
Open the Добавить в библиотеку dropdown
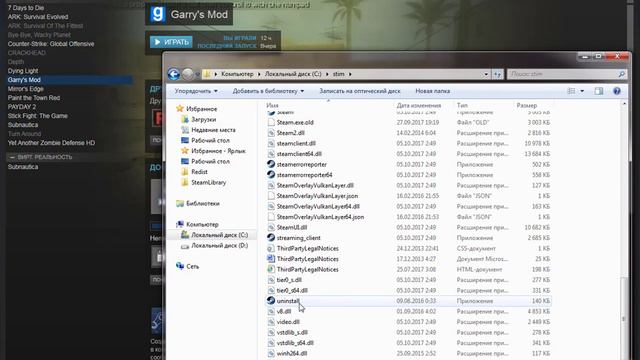point(268,91)
